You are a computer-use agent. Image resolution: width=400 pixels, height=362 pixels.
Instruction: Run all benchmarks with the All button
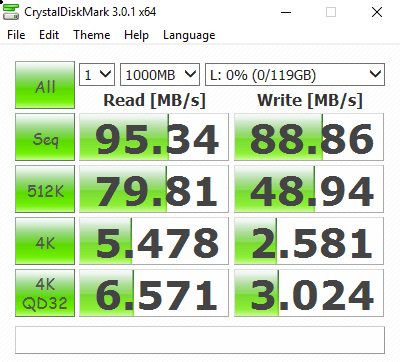tap(45, 85)
